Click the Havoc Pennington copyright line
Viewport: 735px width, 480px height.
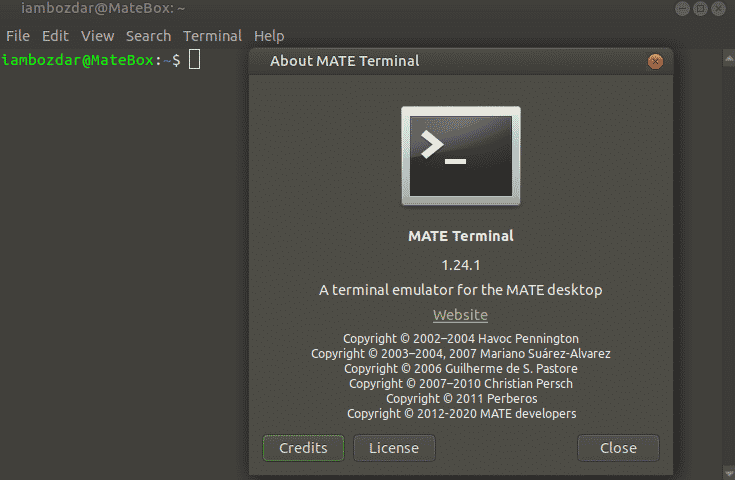[461, 338]
